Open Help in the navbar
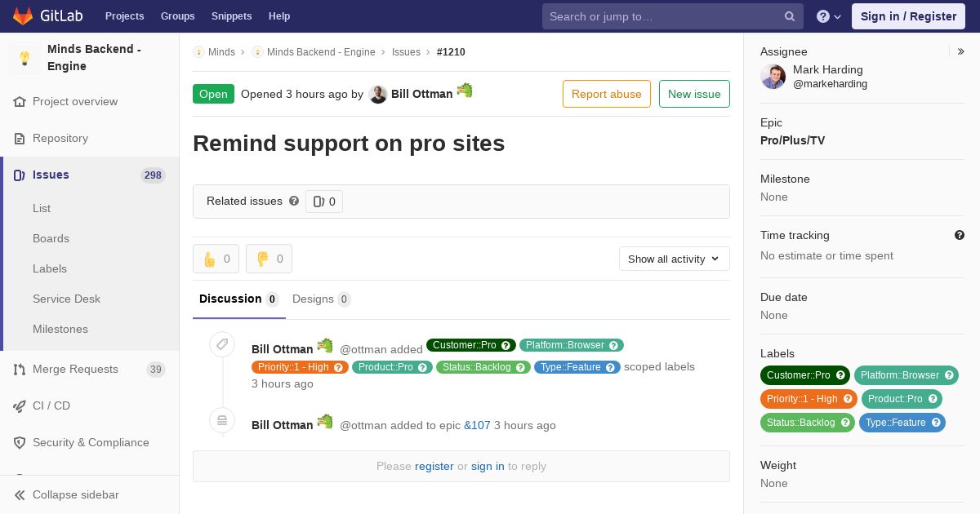This screenshot has height=514, width=980. (279, 16)
